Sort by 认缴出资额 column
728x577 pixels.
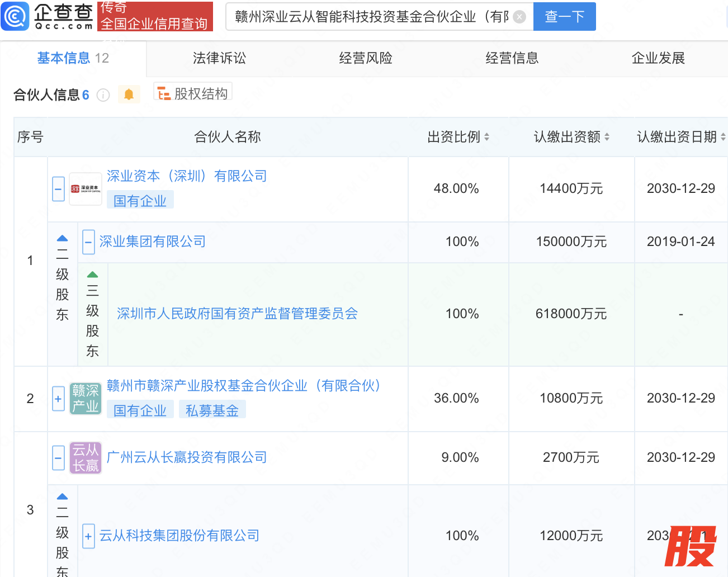[x=607, y=137]
